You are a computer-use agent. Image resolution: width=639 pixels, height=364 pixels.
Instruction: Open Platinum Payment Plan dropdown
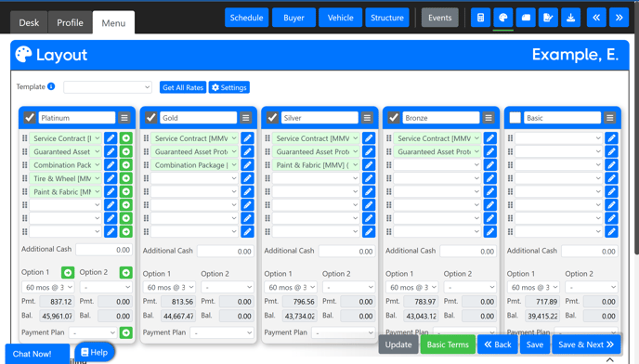(x=93, y=332)
